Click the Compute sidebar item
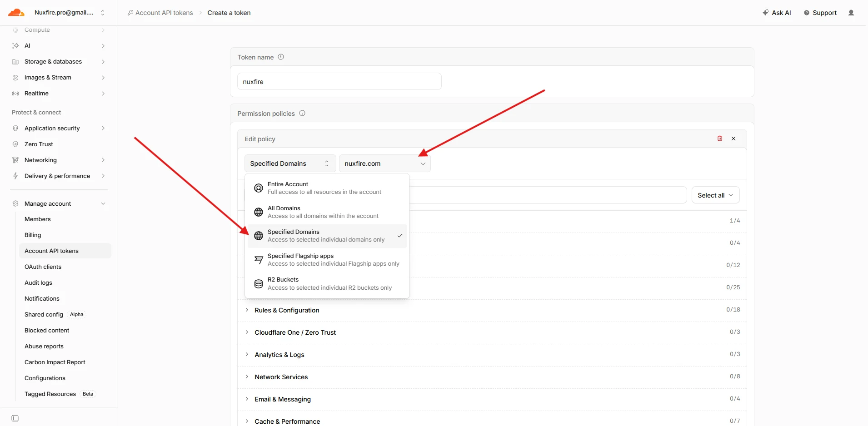The height and width of the screenshot is (426, 868). pos(59,30)
